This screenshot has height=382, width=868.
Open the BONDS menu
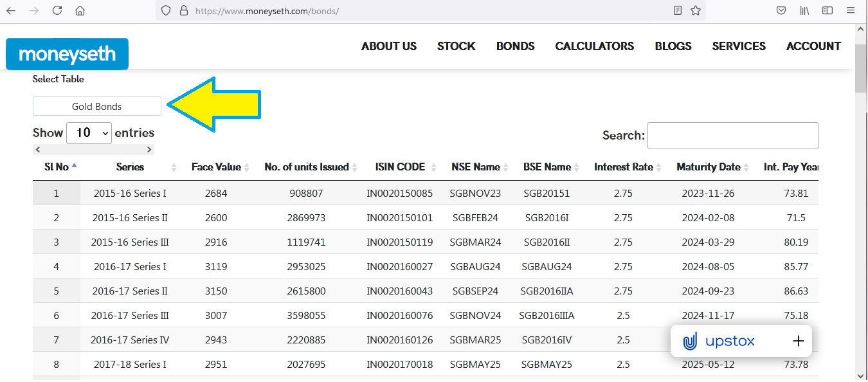(516, 46)
